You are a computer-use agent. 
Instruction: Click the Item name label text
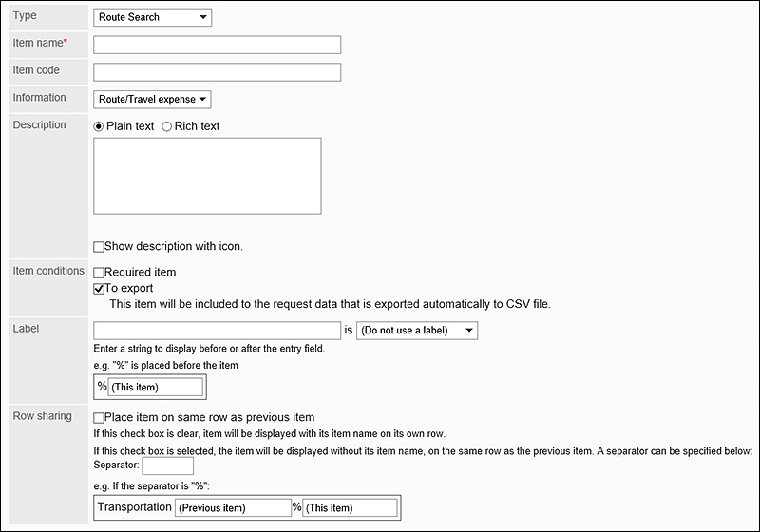pos(40,43)
